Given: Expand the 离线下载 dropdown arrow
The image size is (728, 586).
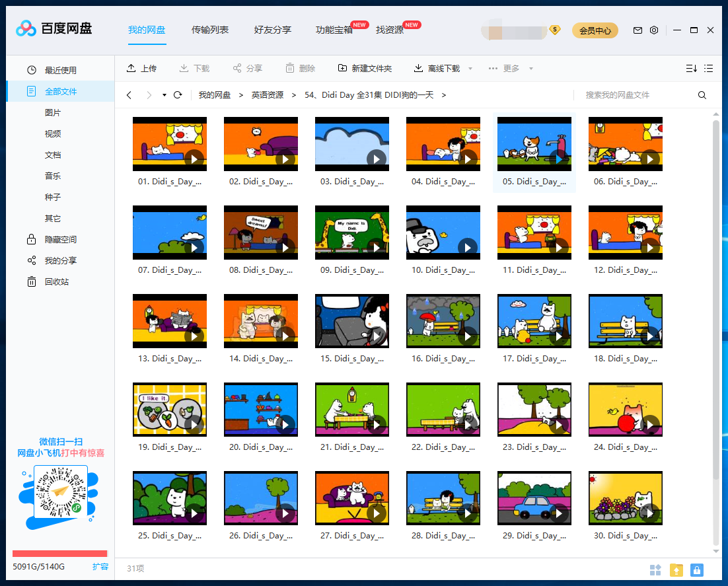Looking at the screenshot, I should pos(470,69).
